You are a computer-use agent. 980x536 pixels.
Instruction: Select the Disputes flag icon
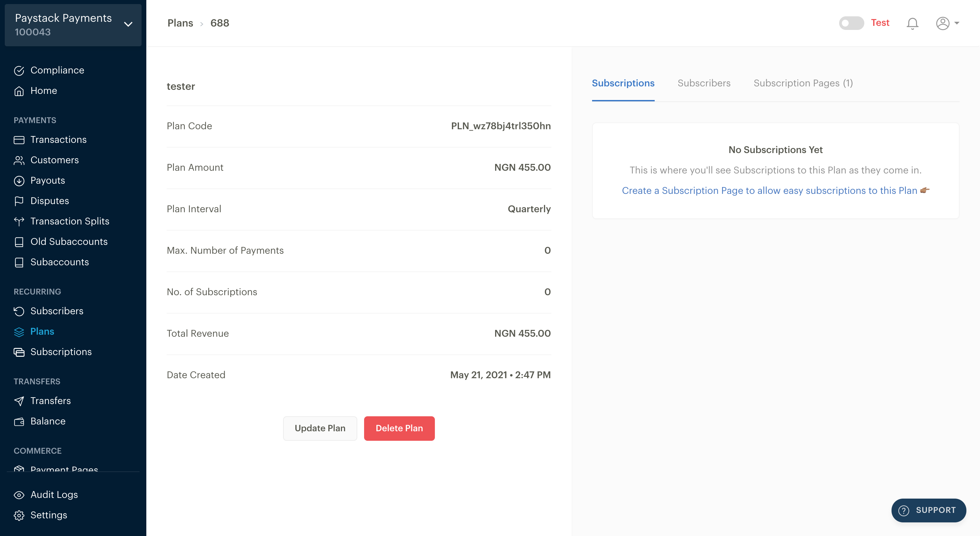(x=19, y=201)
